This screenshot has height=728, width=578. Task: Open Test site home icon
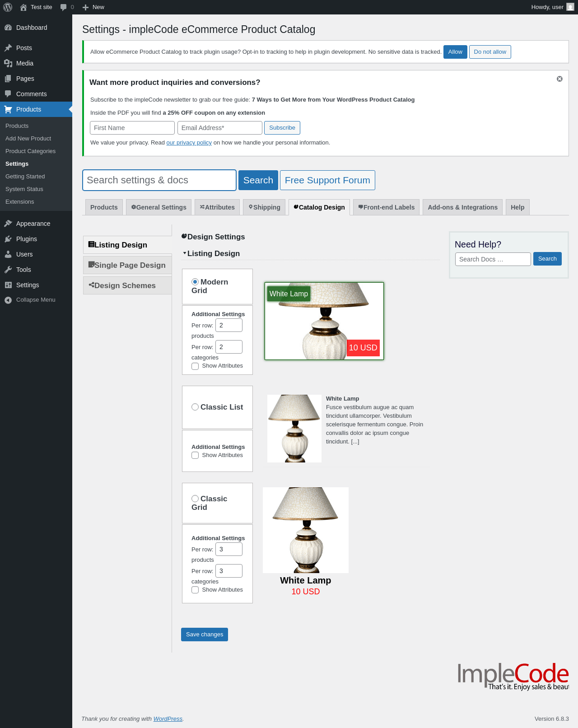[x=23, y=7]
